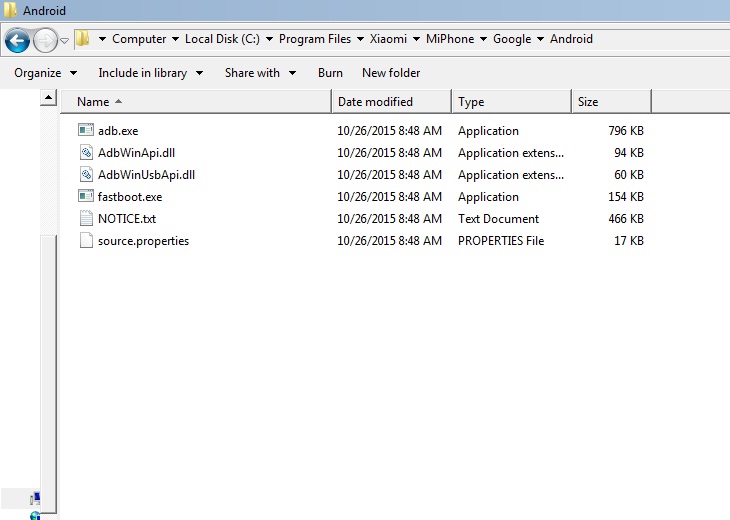
Task: Navigate to Program Files breadcrumb
Action: click(315, 39)
